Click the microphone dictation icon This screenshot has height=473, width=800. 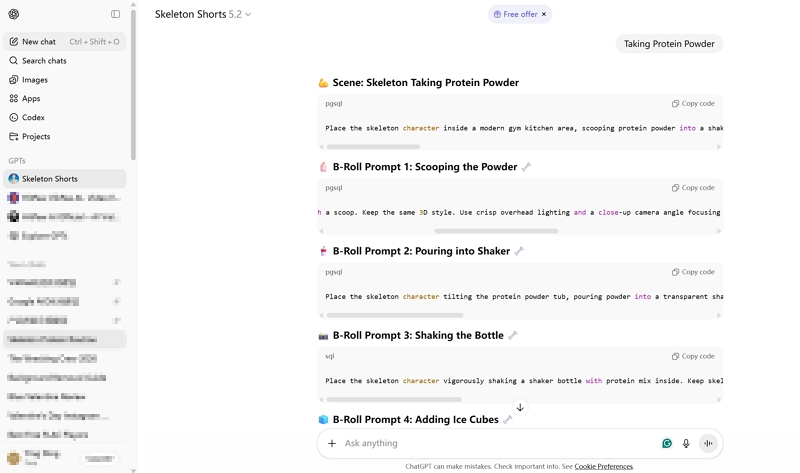point(686,443)
